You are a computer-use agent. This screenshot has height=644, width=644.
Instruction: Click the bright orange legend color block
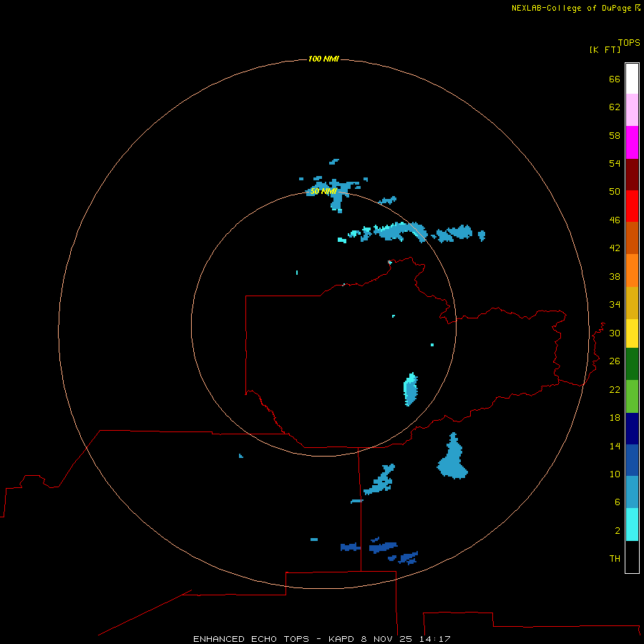[632, 270]
